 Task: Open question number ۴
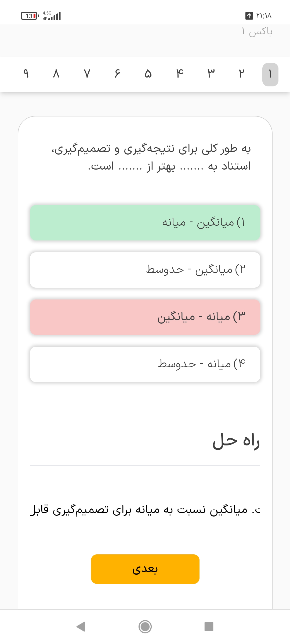[180, 74]
